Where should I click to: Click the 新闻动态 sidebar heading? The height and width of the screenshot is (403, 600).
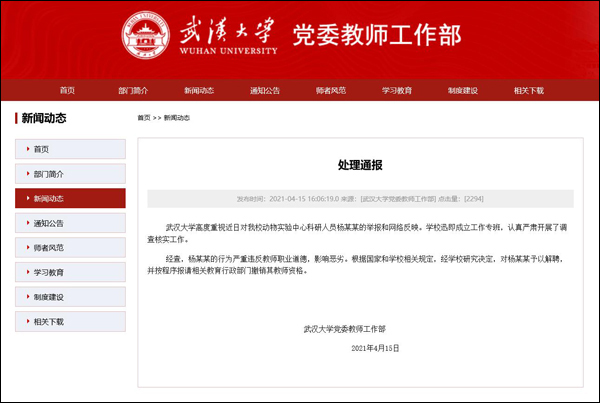[44, 118]
